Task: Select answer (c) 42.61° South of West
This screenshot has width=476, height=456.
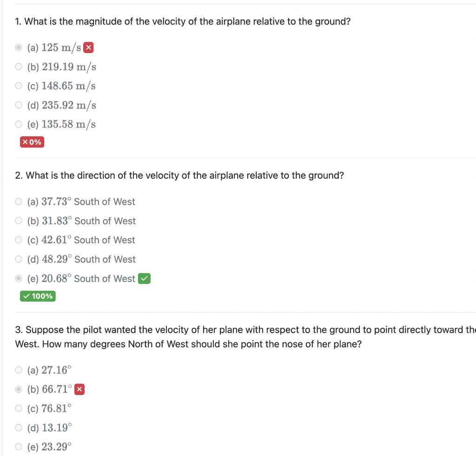Action: click(x=19, y=240)
